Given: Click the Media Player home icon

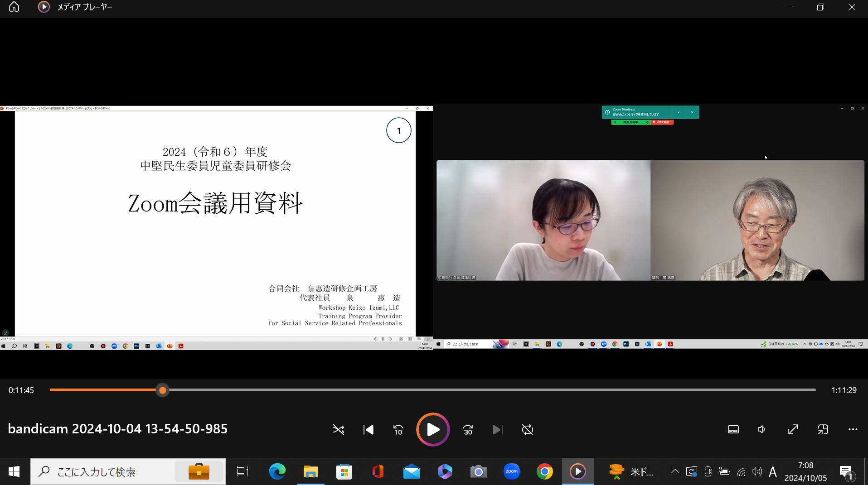Looking at the screenshot, I should 14,7.
